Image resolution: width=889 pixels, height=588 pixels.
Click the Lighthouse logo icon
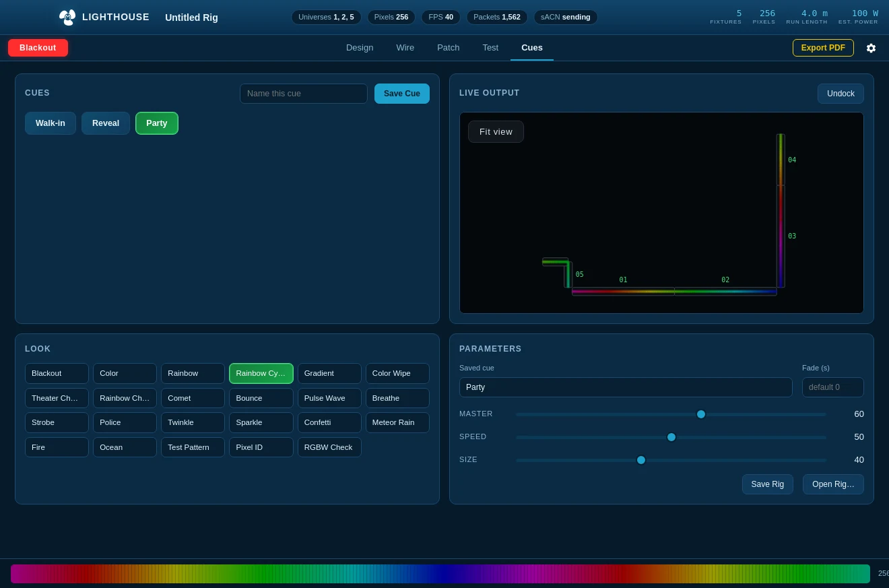pyautogui.click(x=67, y=17)
